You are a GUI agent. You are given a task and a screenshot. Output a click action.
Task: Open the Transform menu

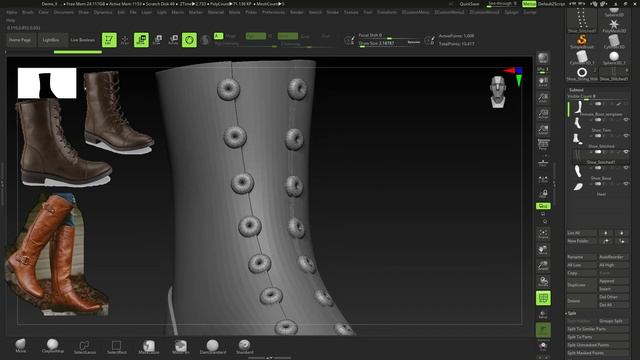pos(387,12)
